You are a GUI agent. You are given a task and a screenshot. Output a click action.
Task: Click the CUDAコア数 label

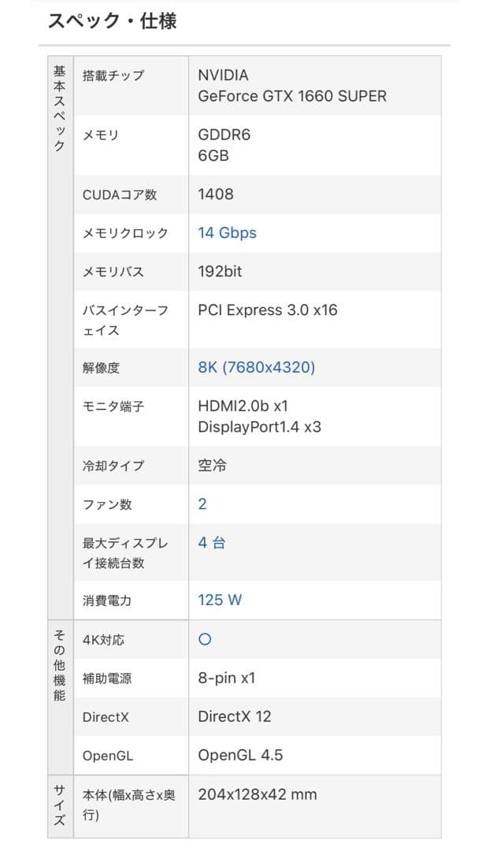[x=119, y=195]
